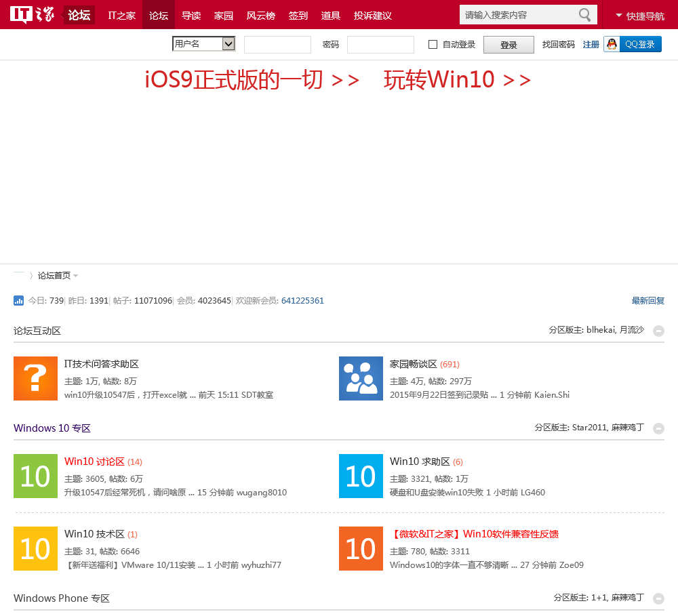
Task: Focus the 请输入搜索内容 search box
Action: 519,15
